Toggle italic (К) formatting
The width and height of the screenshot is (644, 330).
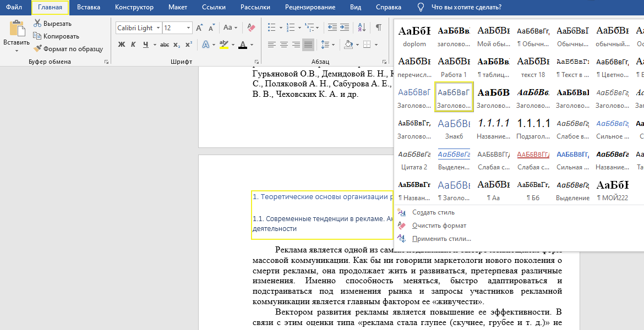pos(134,45)
